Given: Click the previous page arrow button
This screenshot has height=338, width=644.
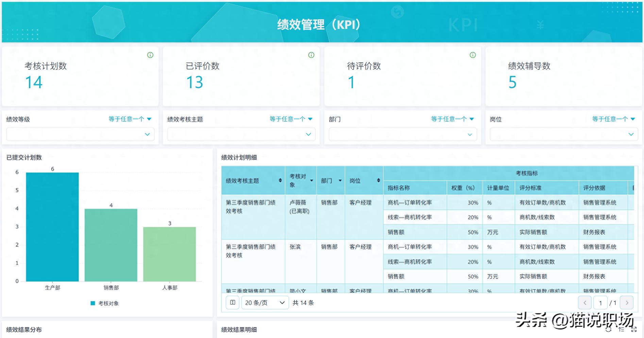Looking at the screenshot, I should tap(585, 302).
